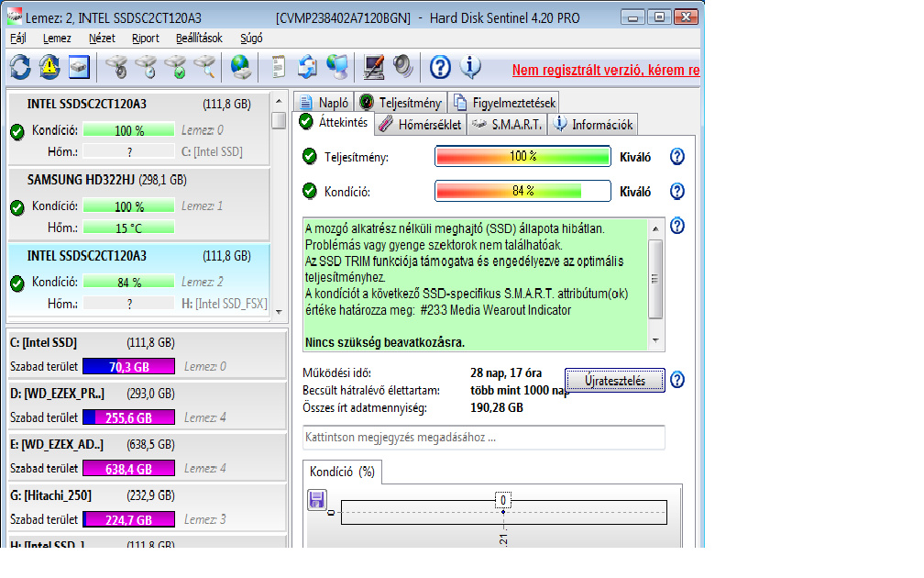Select the C: [Intel SSD] partition
The height and width of the screenshot is (578, 924).
point(146,354)
